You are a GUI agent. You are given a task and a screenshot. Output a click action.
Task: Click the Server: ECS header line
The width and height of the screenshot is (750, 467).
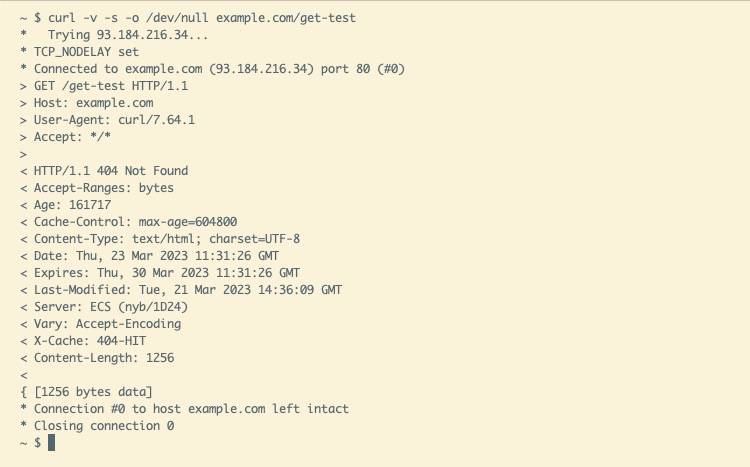111,307
